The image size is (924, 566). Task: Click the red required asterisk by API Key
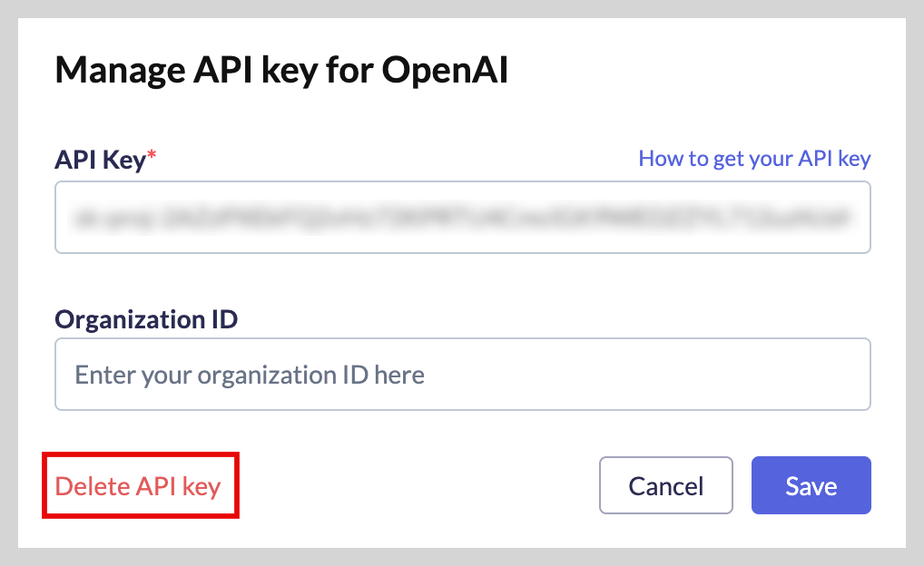click(x=152, y=154)
